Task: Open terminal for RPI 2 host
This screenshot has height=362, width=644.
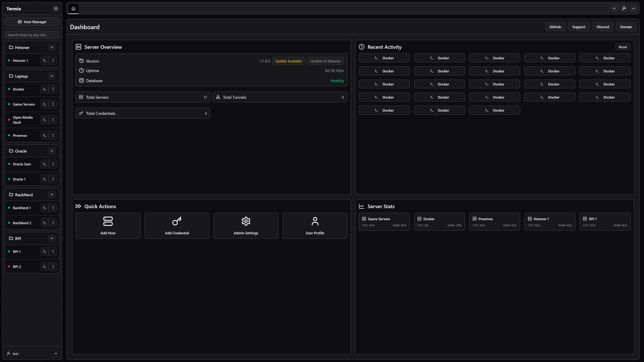Action: pyautogui.click(x=45, y=267)
